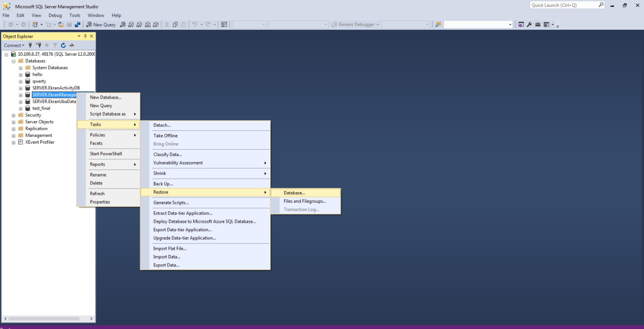Open the Tools menu in menu bar
Viewport: 644px width, 329px height.
[x=75, y=15]
